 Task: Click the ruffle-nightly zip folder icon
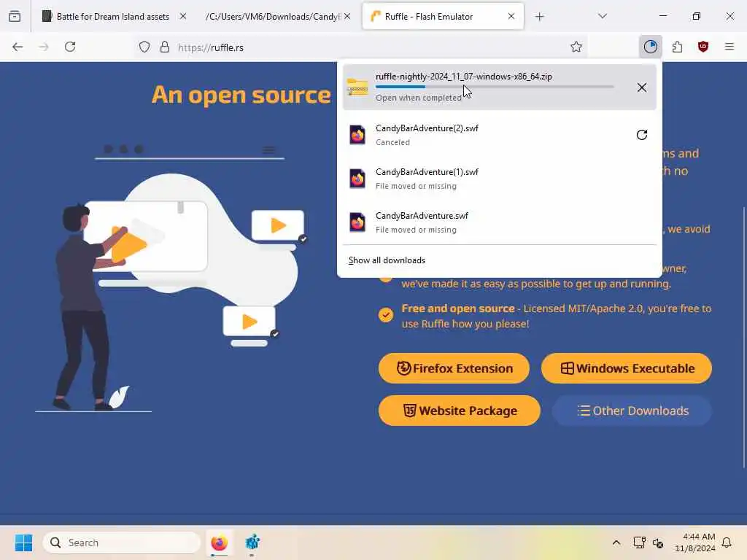(357, 87)
